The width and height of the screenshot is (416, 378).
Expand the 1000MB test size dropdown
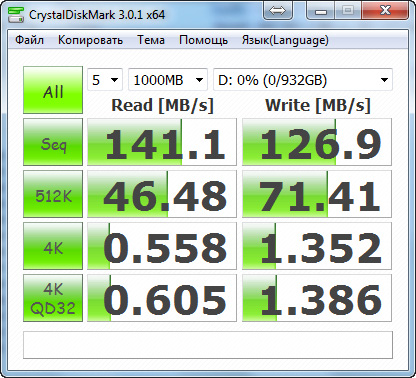[168, 80]
